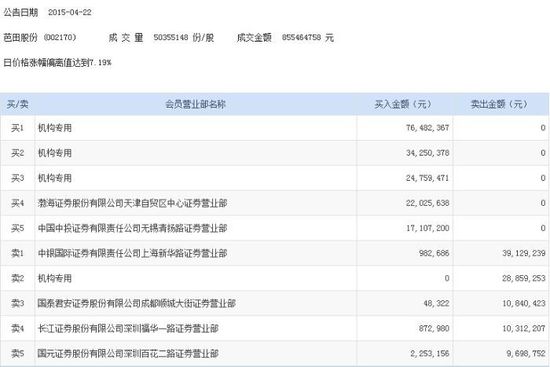Image resolution: width=550 pixels, height=367 pixels.
Task: Select the announcement date 2015-04-22
Action: [69, 13]
